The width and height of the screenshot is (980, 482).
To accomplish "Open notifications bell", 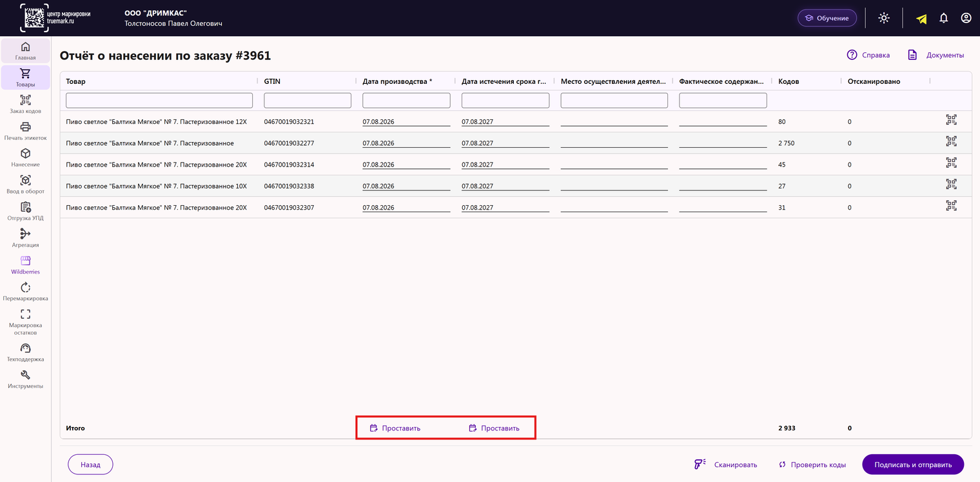I will click(943, 18).
